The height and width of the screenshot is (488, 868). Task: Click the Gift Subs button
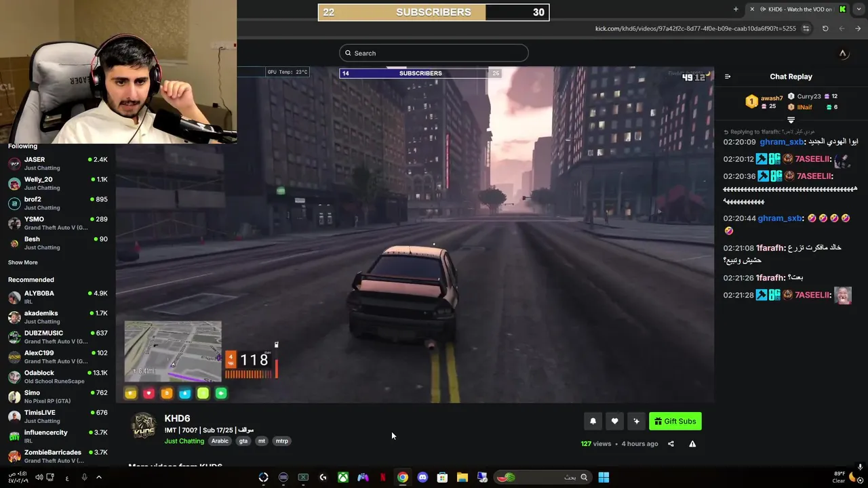[x=675, y=422]
